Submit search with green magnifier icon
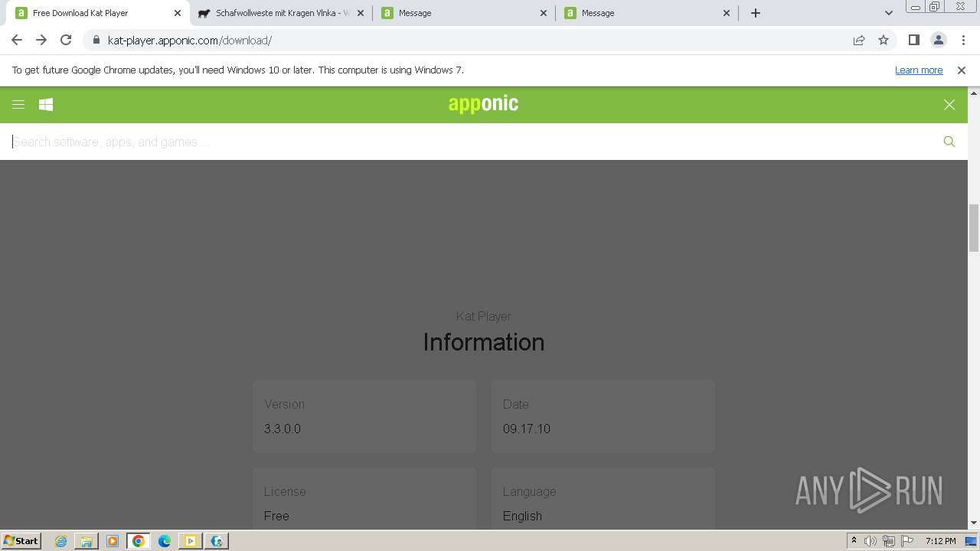The width and height of the screenshot is (980, 551). tap(949, 142)
